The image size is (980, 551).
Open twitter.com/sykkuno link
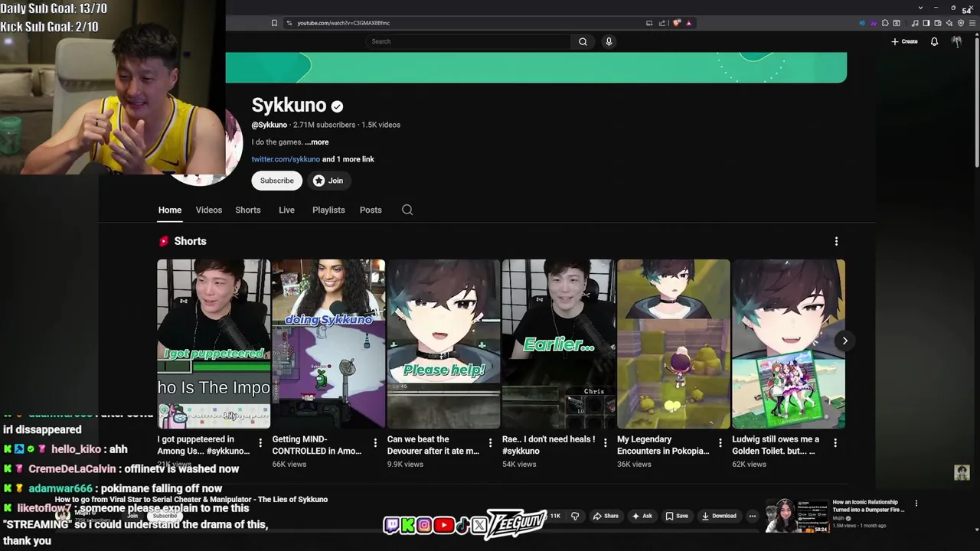click(286, 159)
